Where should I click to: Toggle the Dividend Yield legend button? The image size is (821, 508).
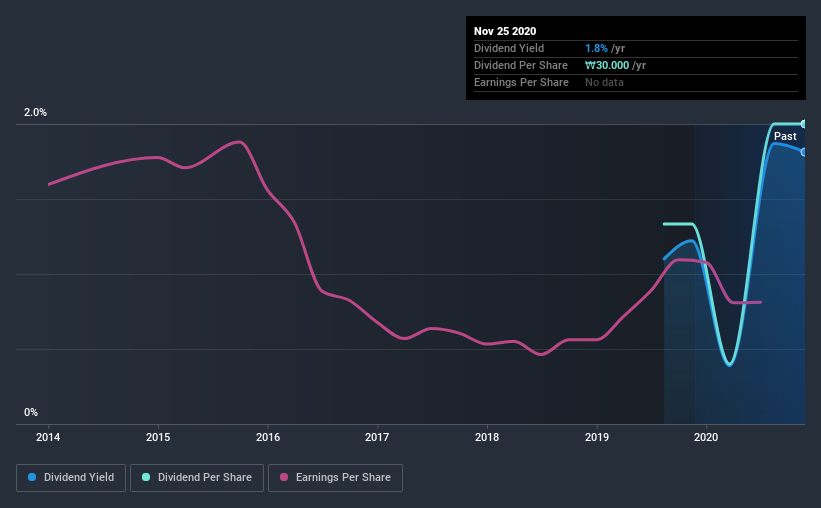71,478
